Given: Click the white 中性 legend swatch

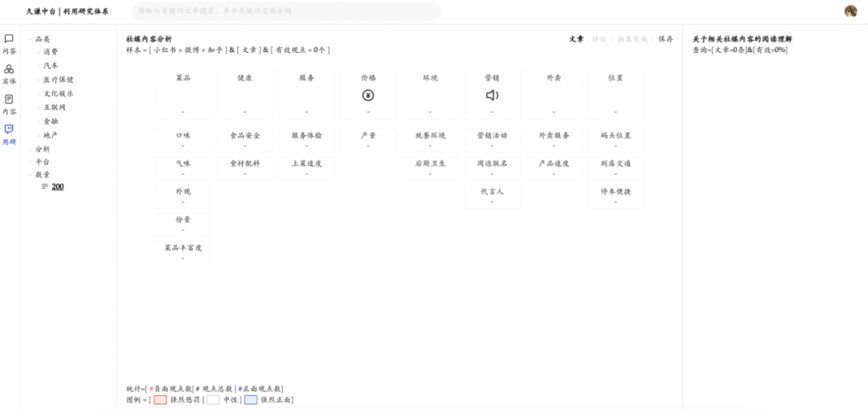Looking at the screenshot, I should [x=213, y=399].
